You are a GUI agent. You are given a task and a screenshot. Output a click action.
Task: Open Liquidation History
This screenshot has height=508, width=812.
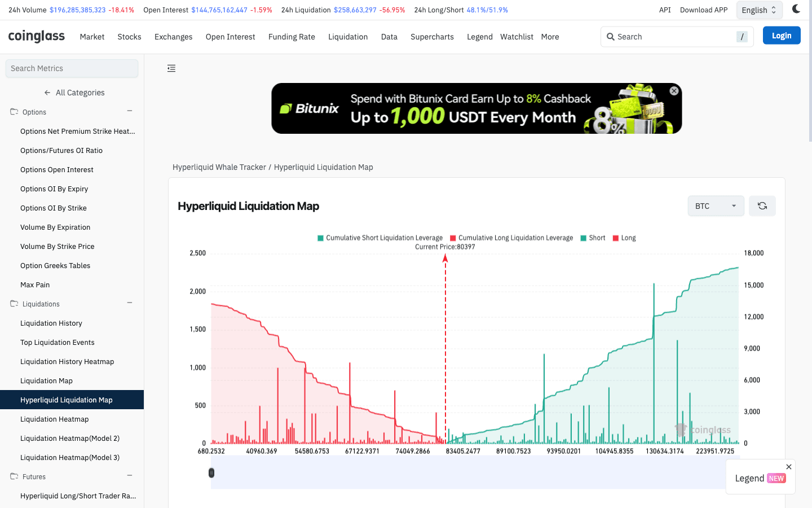(51, 323)
